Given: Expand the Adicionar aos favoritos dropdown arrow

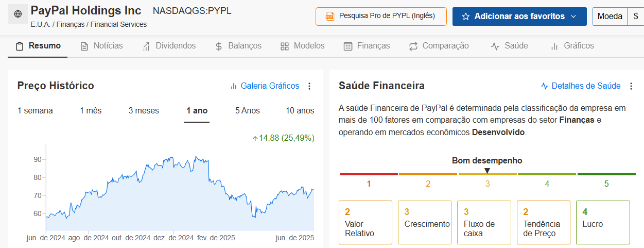Looking at the screenshot, I should tap(573, 16).
